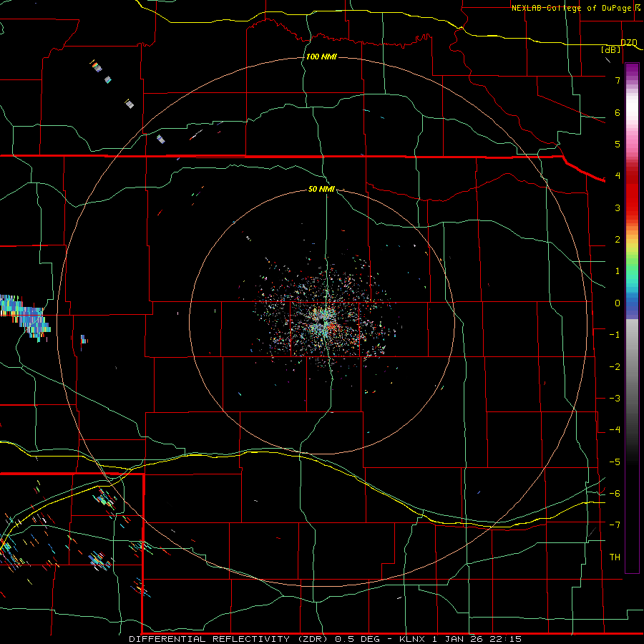Click the NEXLAB-College of DuPage label

point(571,8)
